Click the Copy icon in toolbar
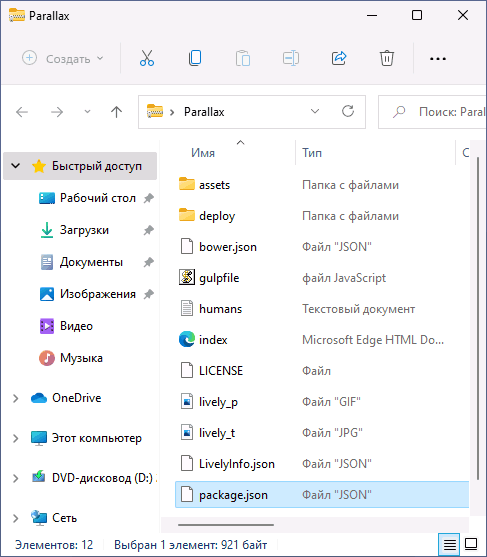487x557 pixels. click(x=195, y=58)
